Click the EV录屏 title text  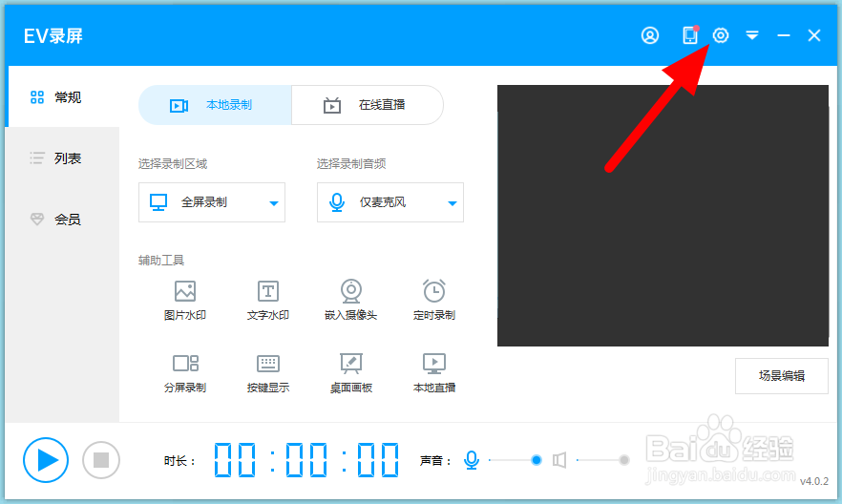(x=53, y=36)
